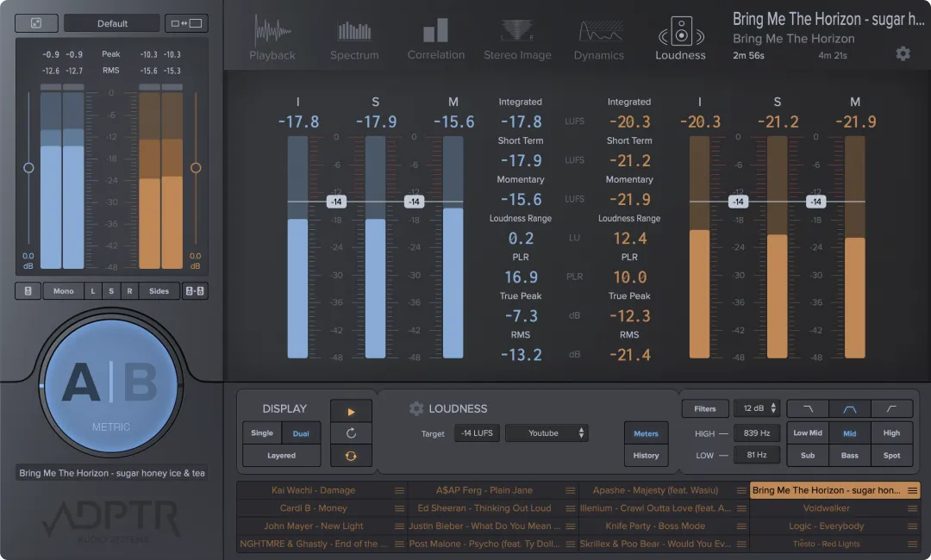
Task: Open the Default preset selector
Action: (111, 23)
